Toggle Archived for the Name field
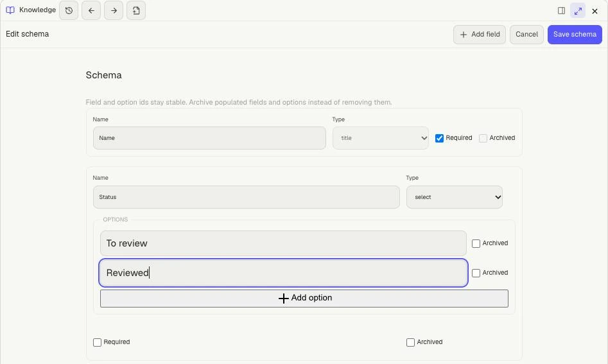 click(483, 139)
